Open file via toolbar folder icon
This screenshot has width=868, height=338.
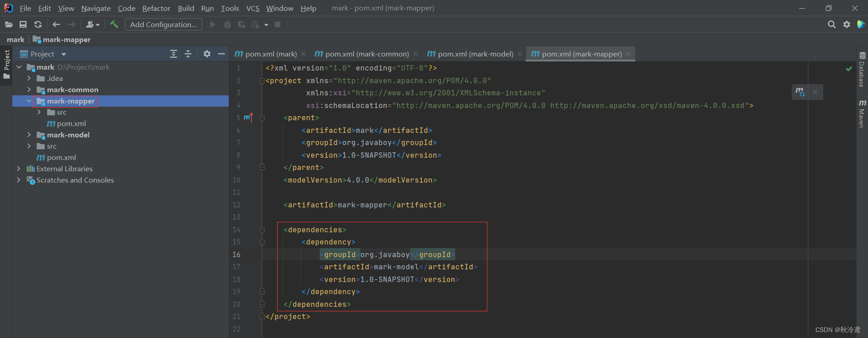pos(9,24)
